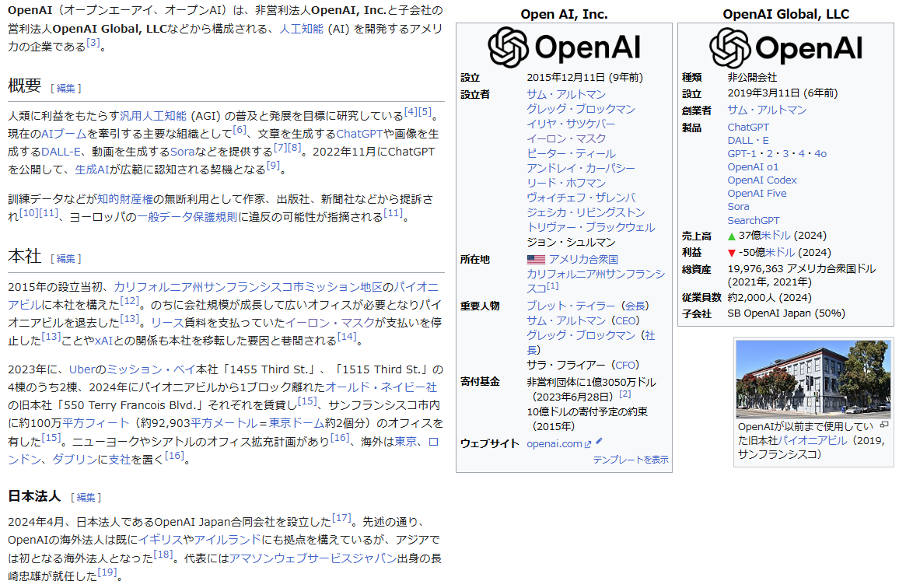Jump to citation [3] in the intro

coord(93,43)
